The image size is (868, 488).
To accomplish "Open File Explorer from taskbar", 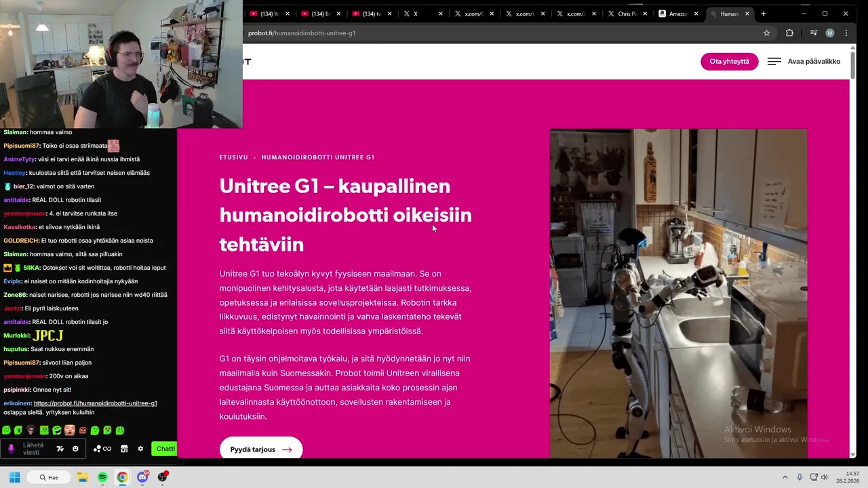I will pos(82,477).
